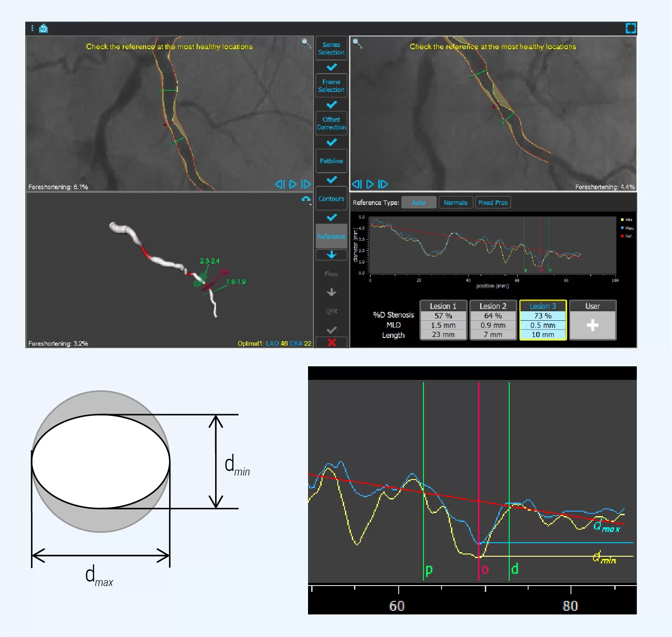Step to next frame in the right angiogram
Viewport: 672px width, 637px height.
pos(382,184)
